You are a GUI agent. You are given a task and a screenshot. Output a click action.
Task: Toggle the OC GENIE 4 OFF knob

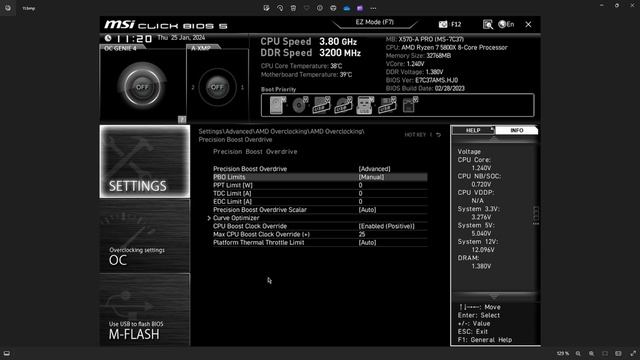pyautogui.click(x=142, y=87)
